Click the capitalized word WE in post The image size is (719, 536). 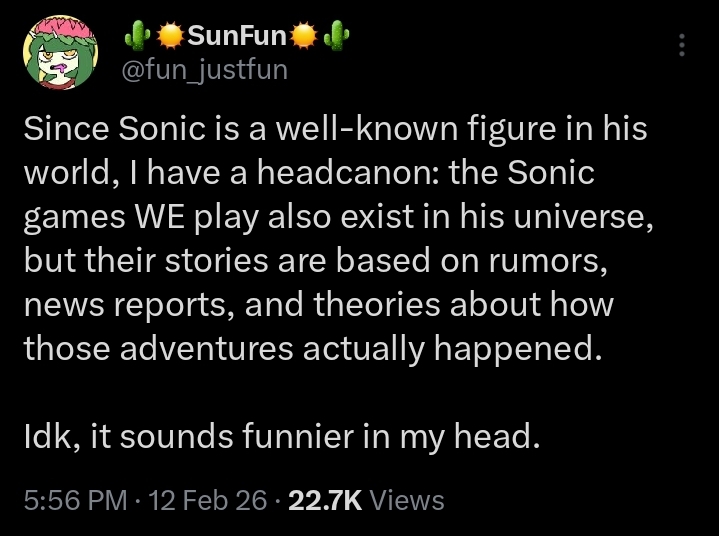155,217
